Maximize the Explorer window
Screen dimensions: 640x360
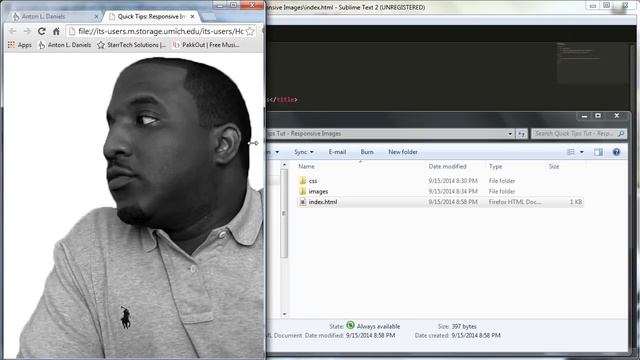tap(598, 116)
